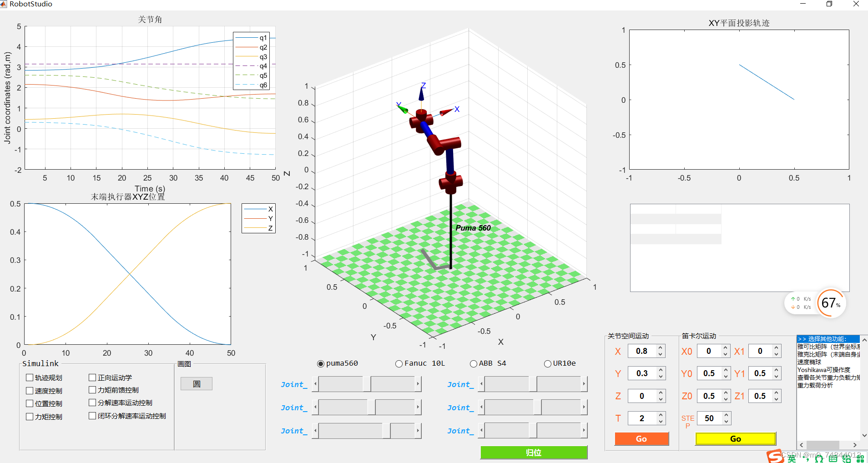The width and height of the screenshot is (868, 463).
Task: Check the 位置控制 option
Action: pyautogui.click(x=30, y=403)
